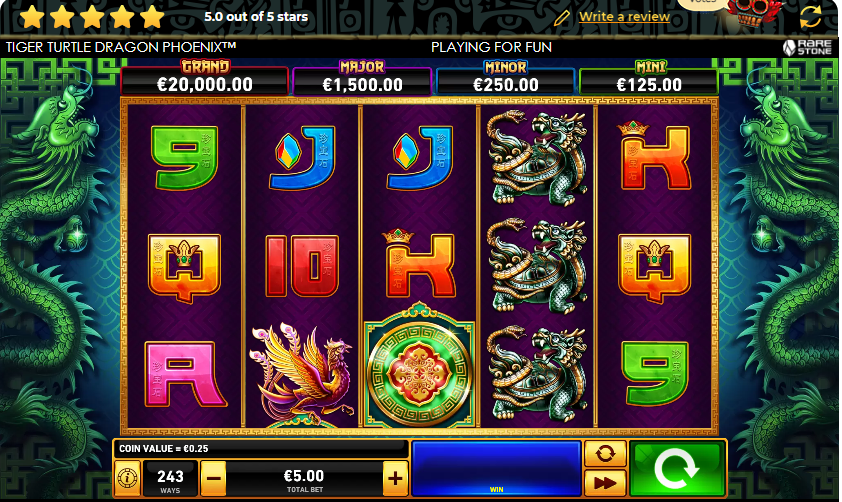
Task: Increase total bet with the plus button
Action: 395,478
